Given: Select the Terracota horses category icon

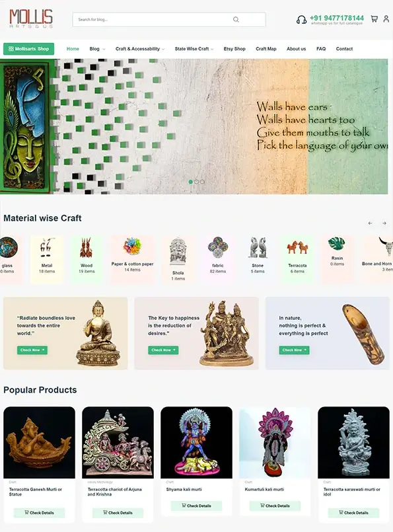Looking at the screenshot, I should tap(297, 247).
